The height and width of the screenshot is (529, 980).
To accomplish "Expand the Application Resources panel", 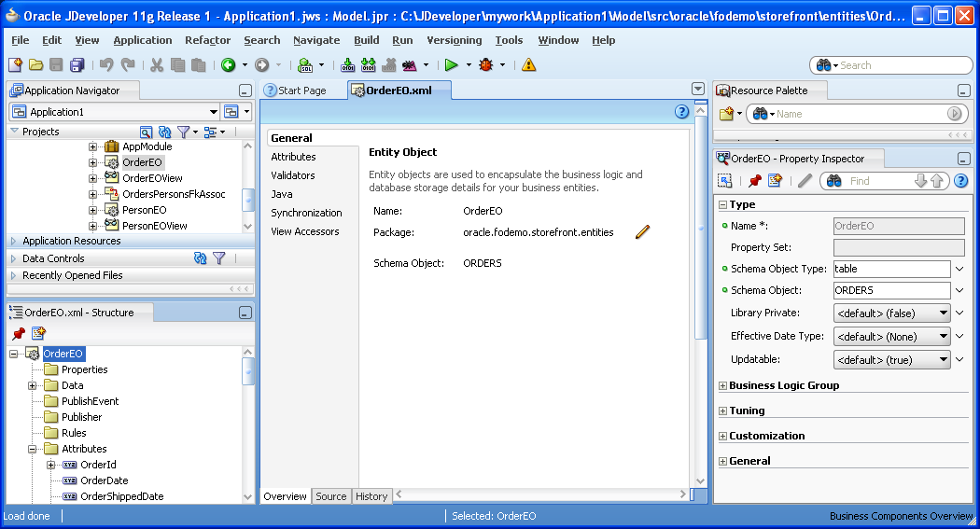I will (x=13, y=241).
